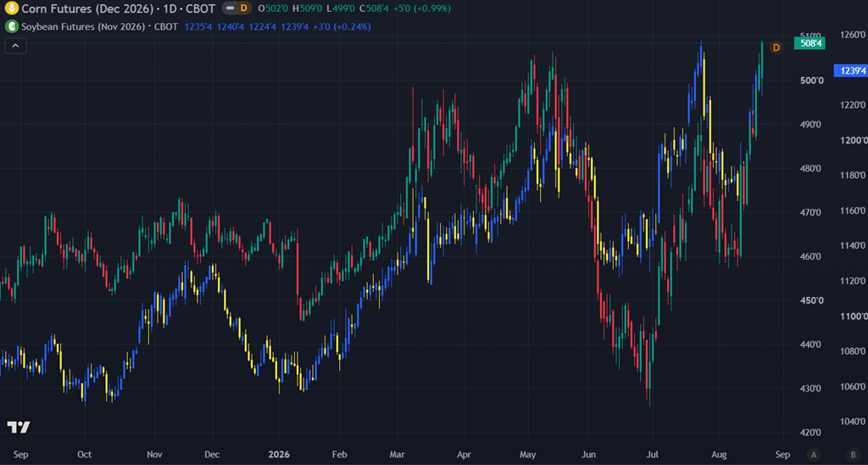Click the 1220'0 soybean axis label
The image size is (868, 465).
[853, 104]
